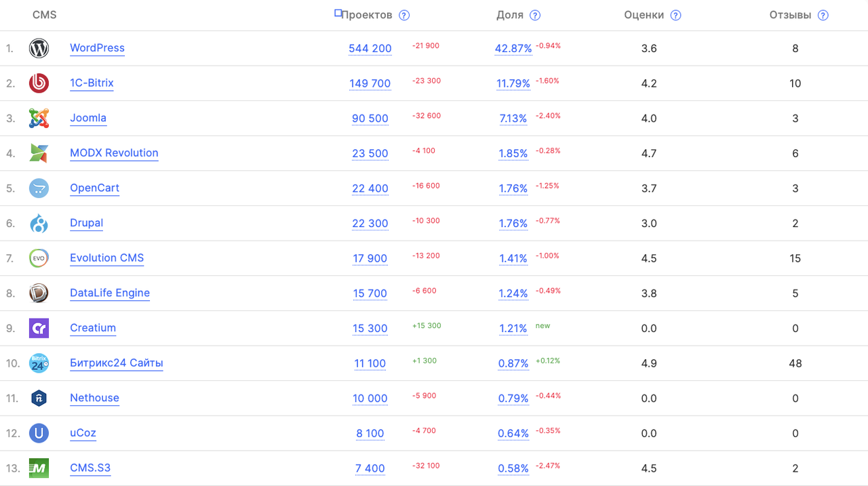Click the green 'new' label for Creatium

pyautogui.click(x=542, y=326)
